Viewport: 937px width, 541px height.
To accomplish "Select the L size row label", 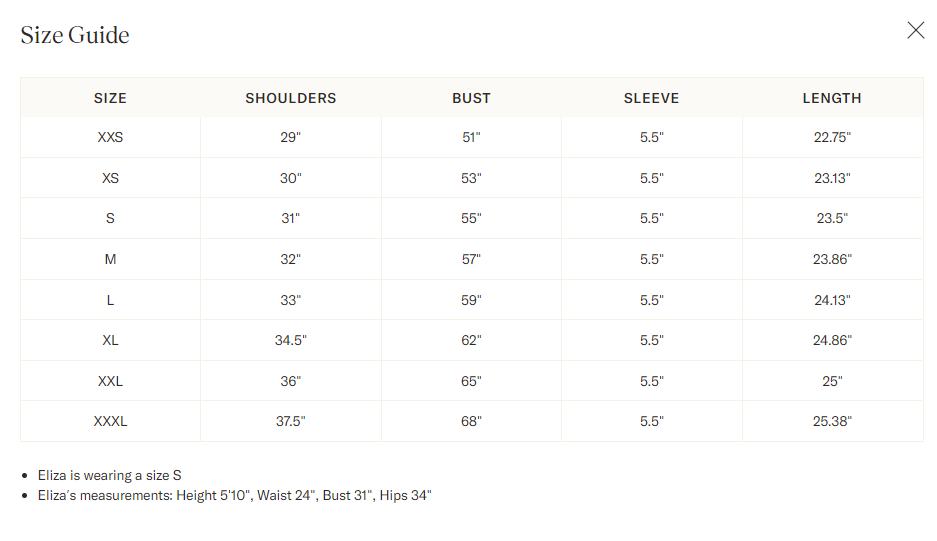I will coord(111,300).
